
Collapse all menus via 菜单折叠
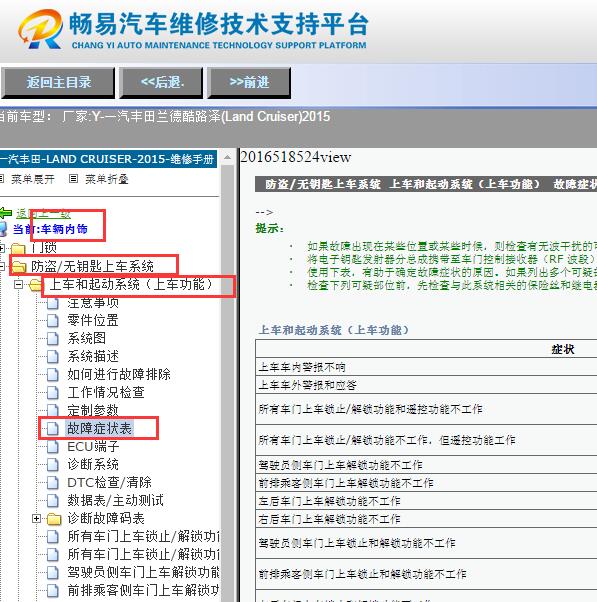coord(106,179)
